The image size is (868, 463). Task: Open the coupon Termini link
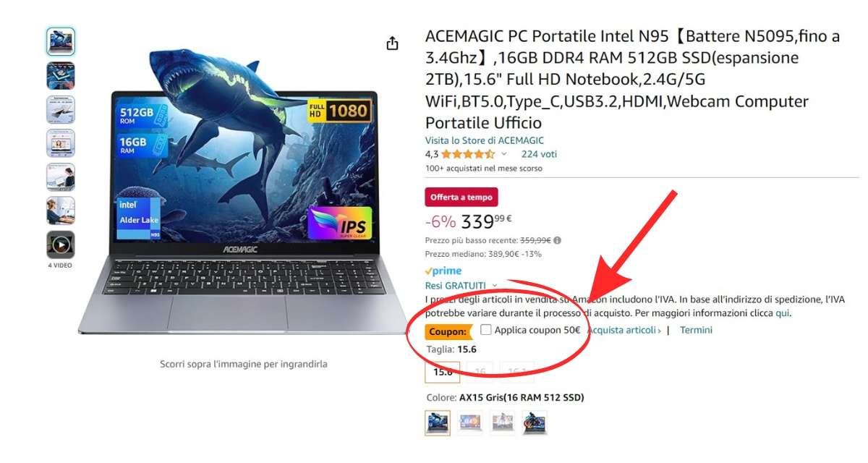(696, 330)
